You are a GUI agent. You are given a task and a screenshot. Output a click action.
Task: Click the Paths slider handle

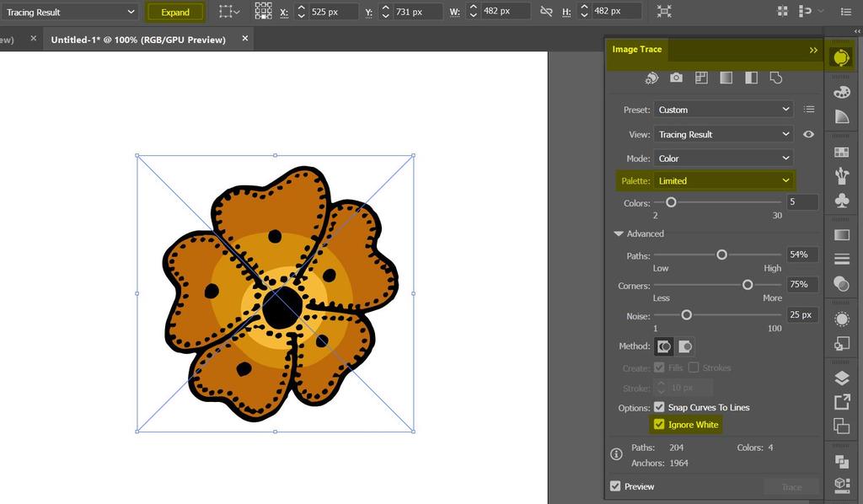click(721, 255)
